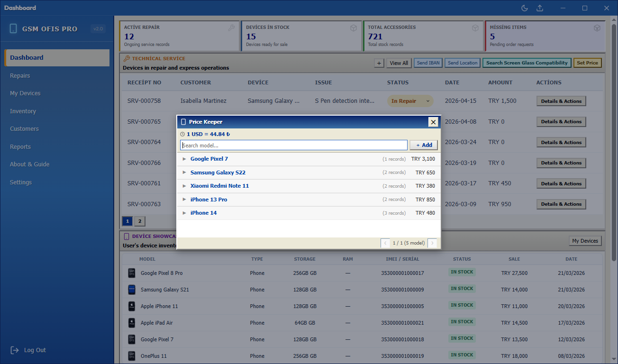Image resolution: width=618 pixels, height=364 pixels.
Task: Open Dashboard in the sidebar
Action: [x=57, y=58]
